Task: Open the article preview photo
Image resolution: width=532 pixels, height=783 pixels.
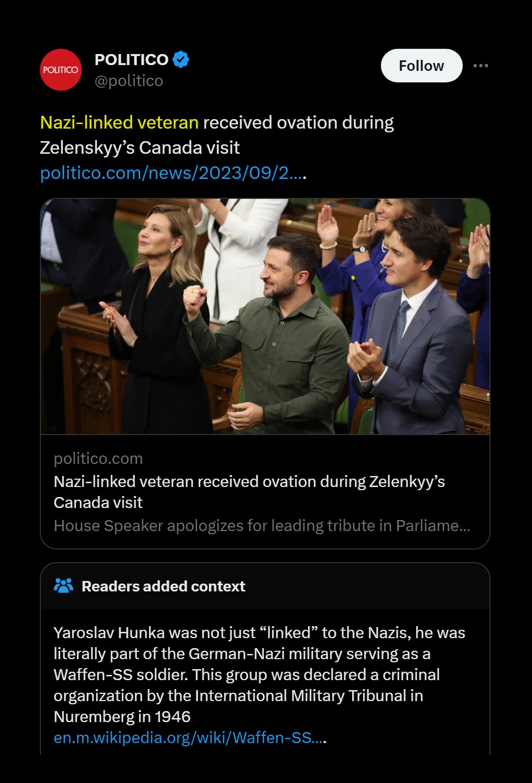Action: 265,316
